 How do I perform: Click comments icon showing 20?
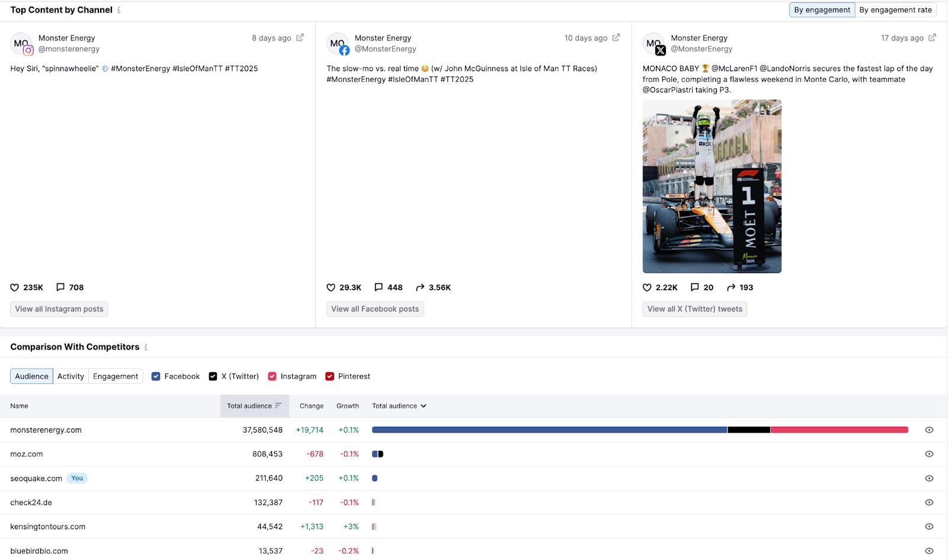tap(695, 287)
